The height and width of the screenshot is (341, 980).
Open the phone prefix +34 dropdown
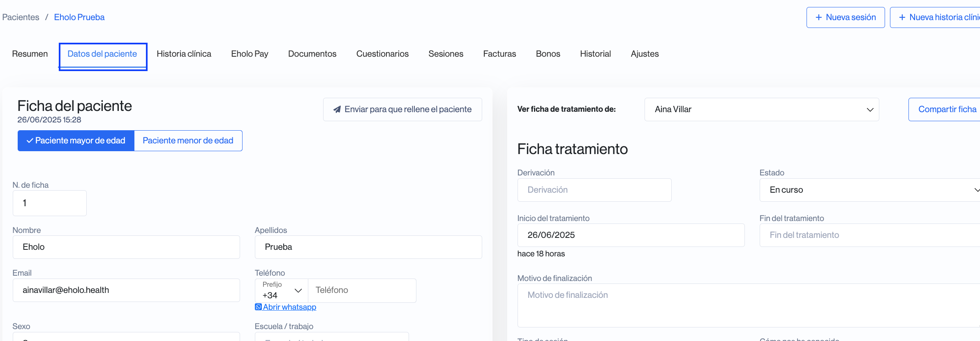pos(282,290)
